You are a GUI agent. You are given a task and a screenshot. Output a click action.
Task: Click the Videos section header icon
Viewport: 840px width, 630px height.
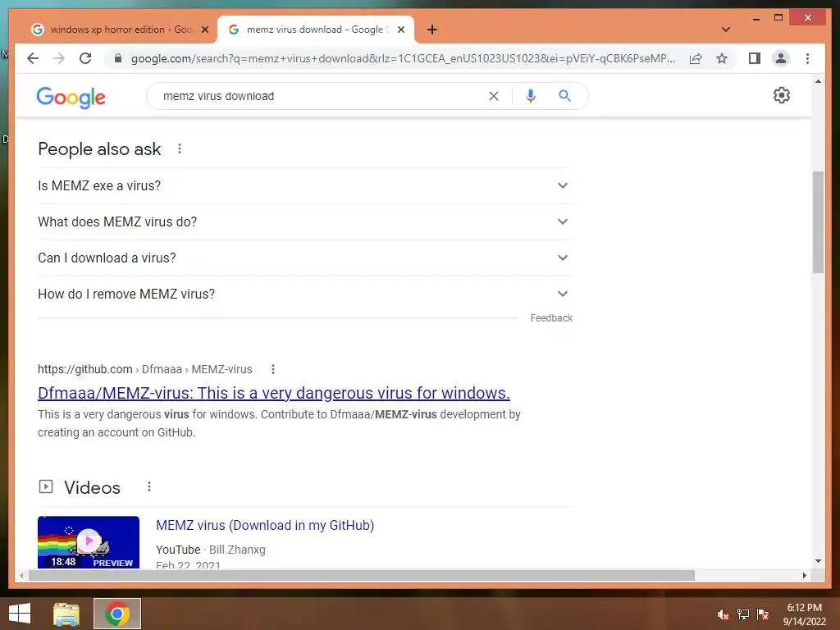(46, 486)
